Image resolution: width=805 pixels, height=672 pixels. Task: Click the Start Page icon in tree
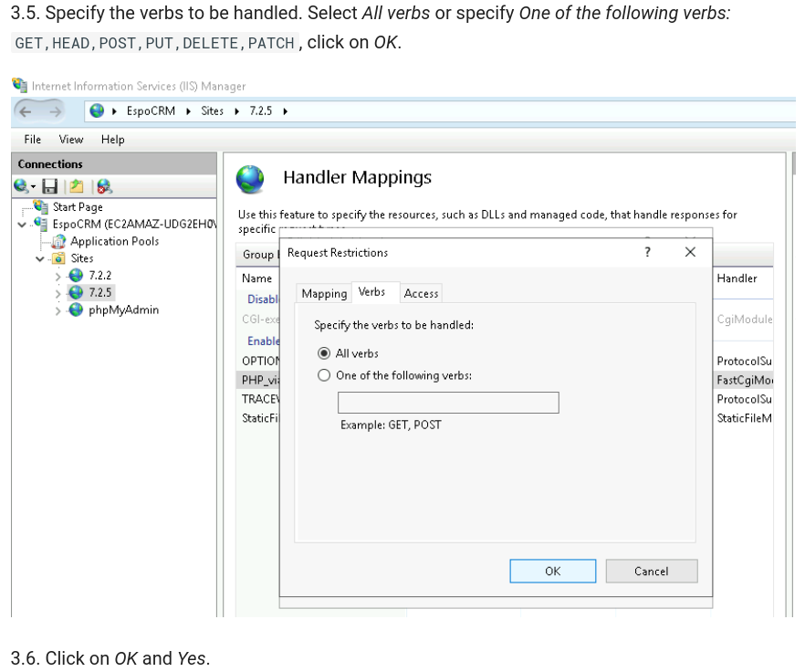(41, 206)
